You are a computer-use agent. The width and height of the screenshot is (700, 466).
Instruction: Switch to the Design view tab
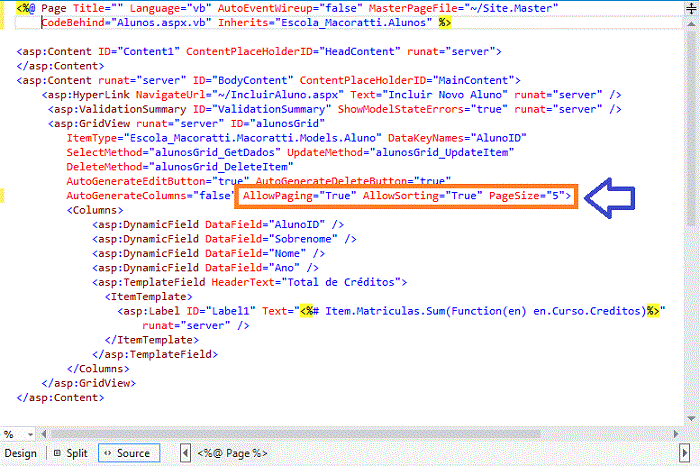21,453
